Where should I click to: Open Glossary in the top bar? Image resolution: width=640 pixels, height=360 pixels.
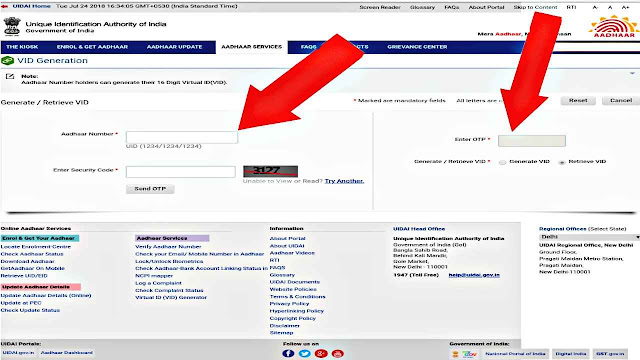pyautogui.click(x=422, y=7)
